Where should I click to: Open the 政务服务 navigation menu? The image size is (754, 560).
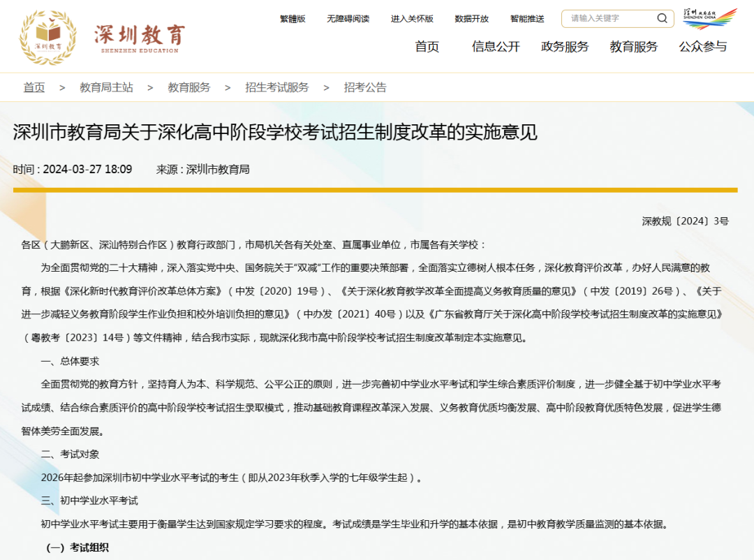point(565,47)
